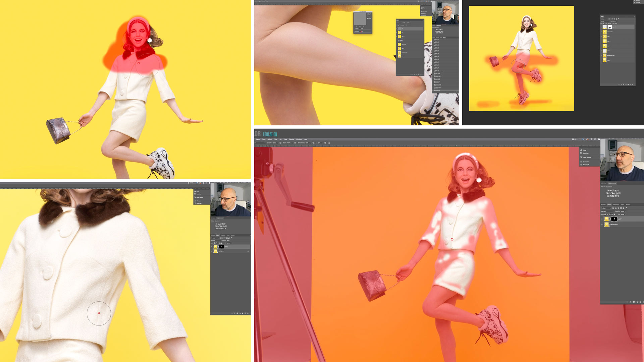The height and width of the screenshot is (362, 644).
Task: Filter layers by type using the Text filter icon
Action: pyautogui.click(x=618, y=208)
